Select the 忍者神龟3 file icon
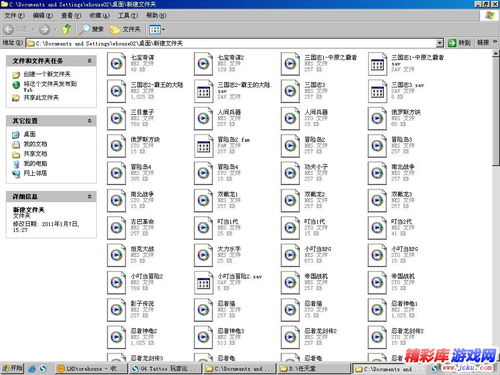Viewport: 500px width, 375px height. point(203,337)
